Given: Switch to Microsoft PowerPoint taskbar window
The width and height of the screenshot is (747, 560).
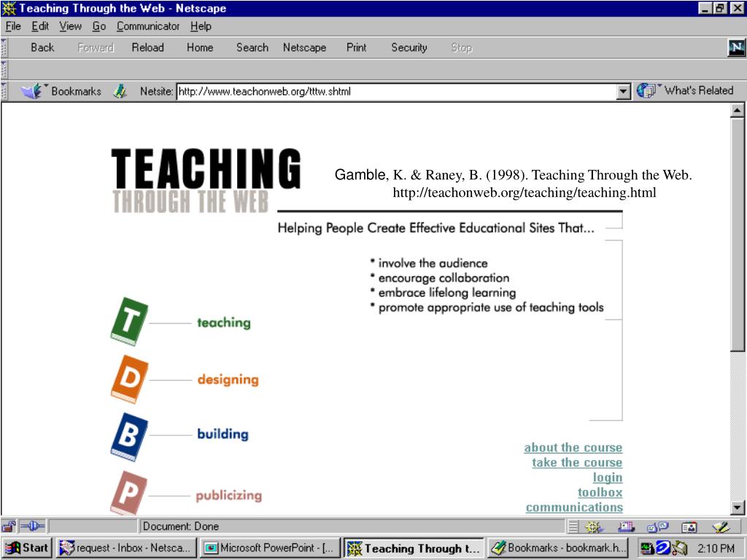Looking at the screenshot, I should tap(270, 548).
